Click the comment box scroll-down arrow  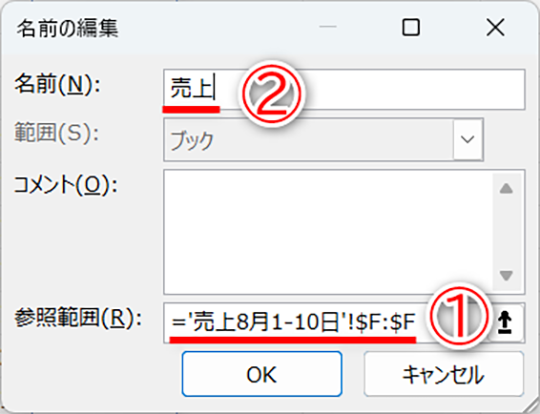[x=506, y=276]
